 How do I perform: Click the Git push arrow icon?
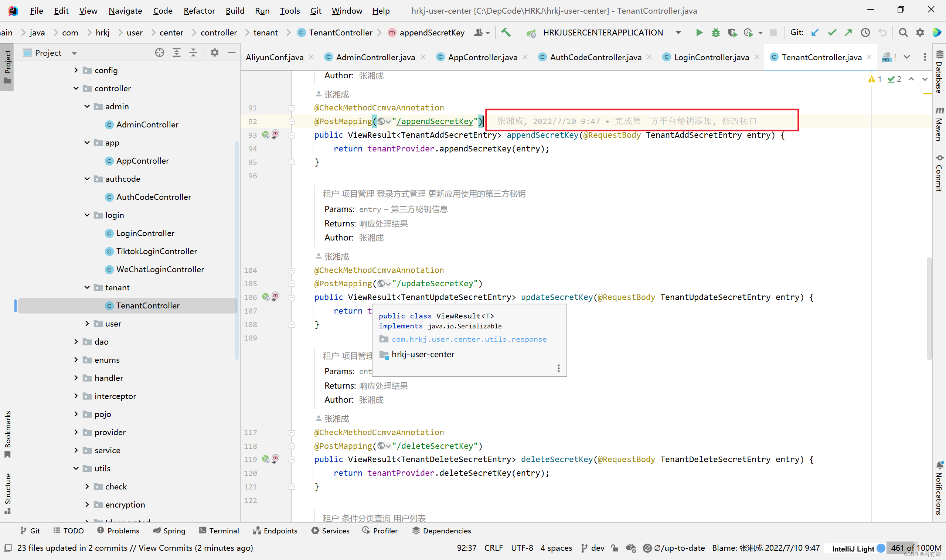click(x=848, y=33)
